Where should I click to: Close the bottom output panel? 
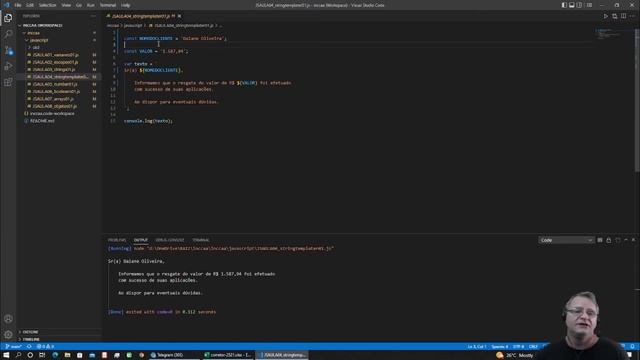coord(633,240)
